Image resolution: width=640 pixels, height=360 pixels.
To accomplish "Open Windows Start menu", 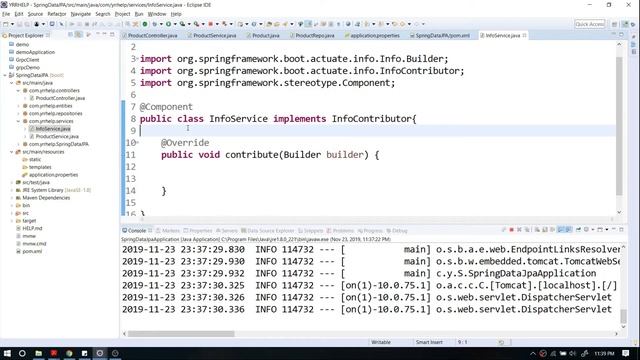I will (x=7, y=353).
